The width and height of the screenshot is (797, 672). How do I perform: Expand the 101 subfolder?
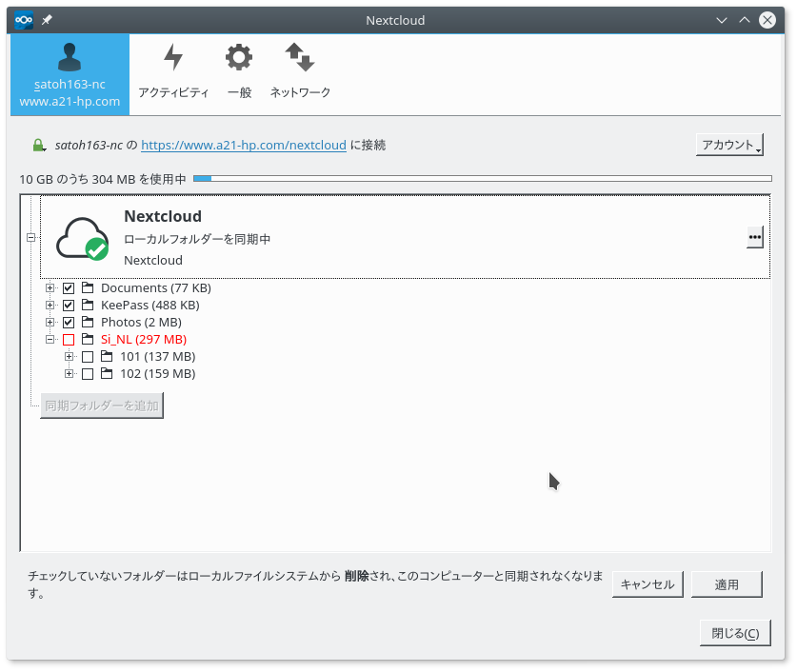tap(70, 357)
